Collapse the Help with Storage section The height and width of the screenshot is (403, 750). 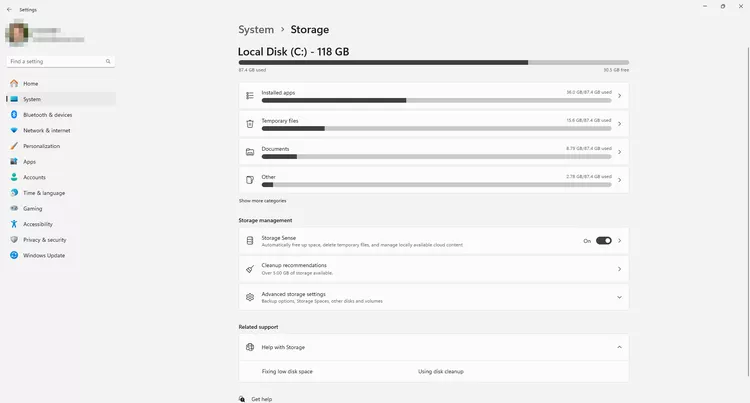click(x=619, y=347)
